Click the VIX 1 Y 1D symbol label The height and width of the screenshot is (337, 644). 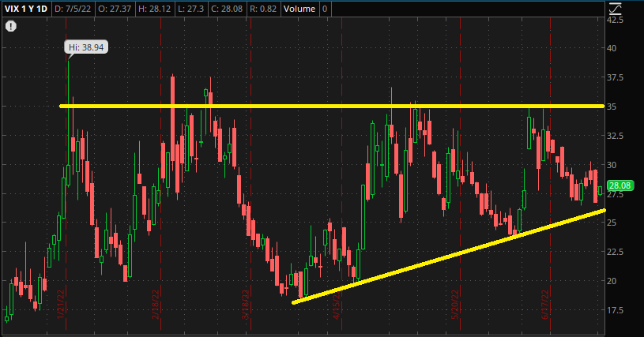[26, 9]
